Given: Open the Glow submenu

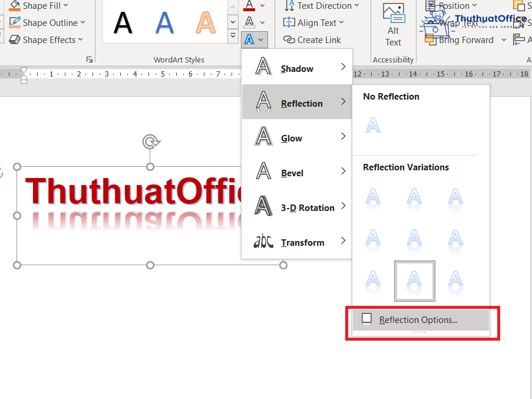Looking at the screenshot, I should click(297, 137).
